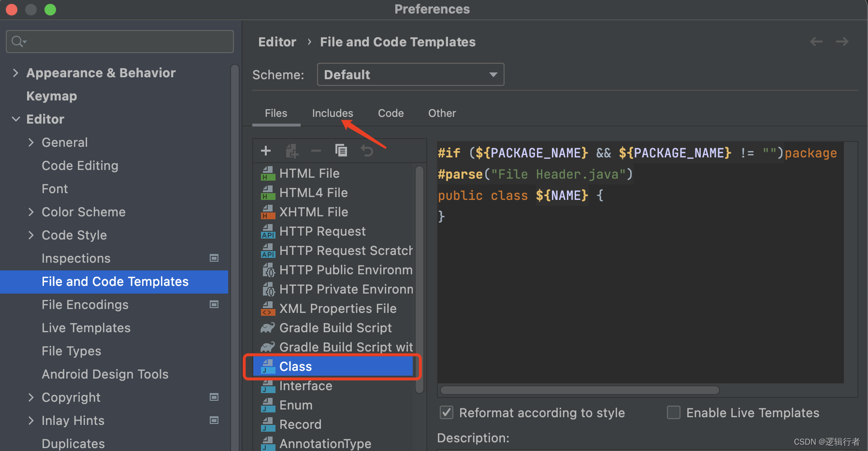Screen dimensions: 868x451
Task: Focus the preferences search field
Action: (120, 42)
